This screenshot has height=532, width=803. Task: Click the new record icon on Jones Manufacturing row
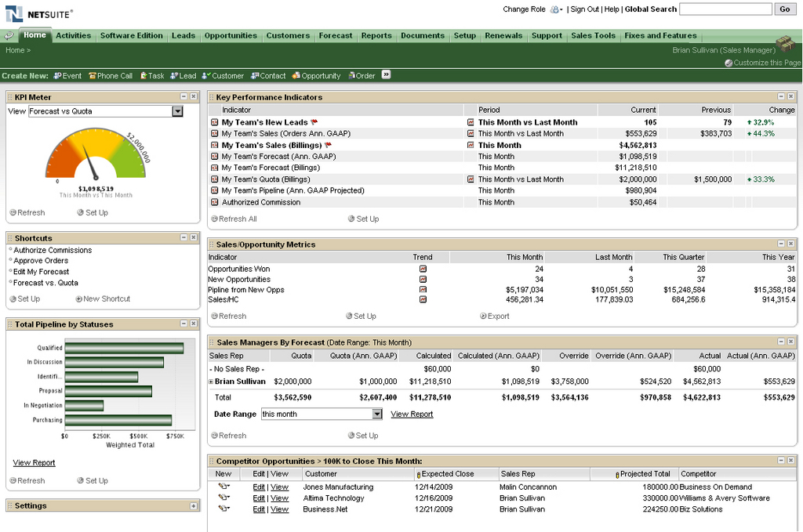coord(223,487)
